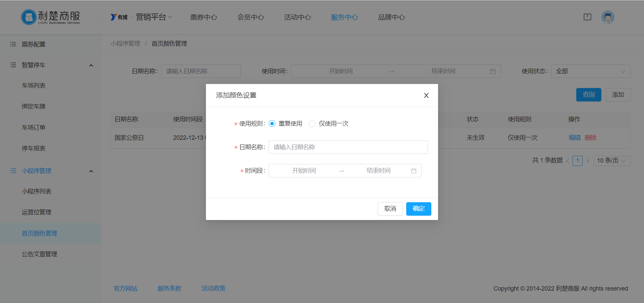Click 取消 to cancel dialog

pos(390,209)
